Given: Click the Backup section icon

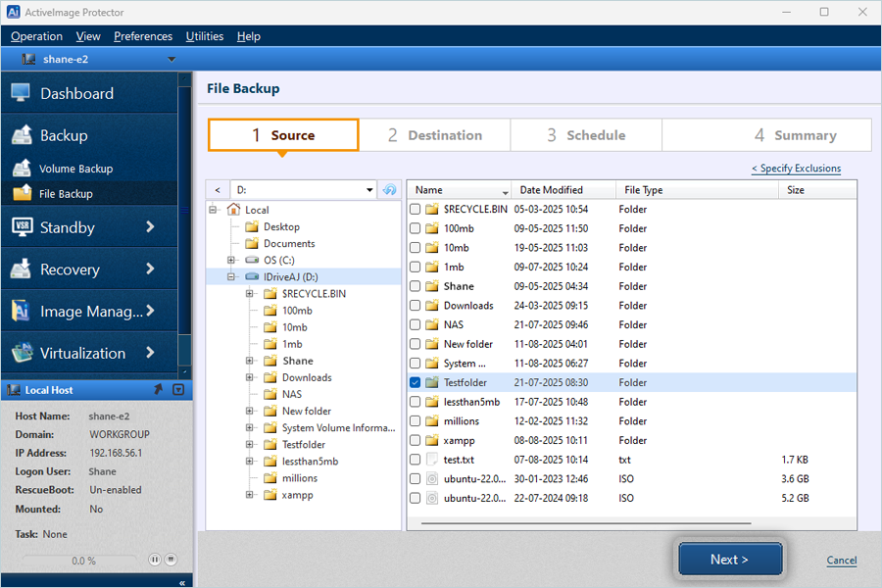Looking at the screenshot, I should (22, 135).
